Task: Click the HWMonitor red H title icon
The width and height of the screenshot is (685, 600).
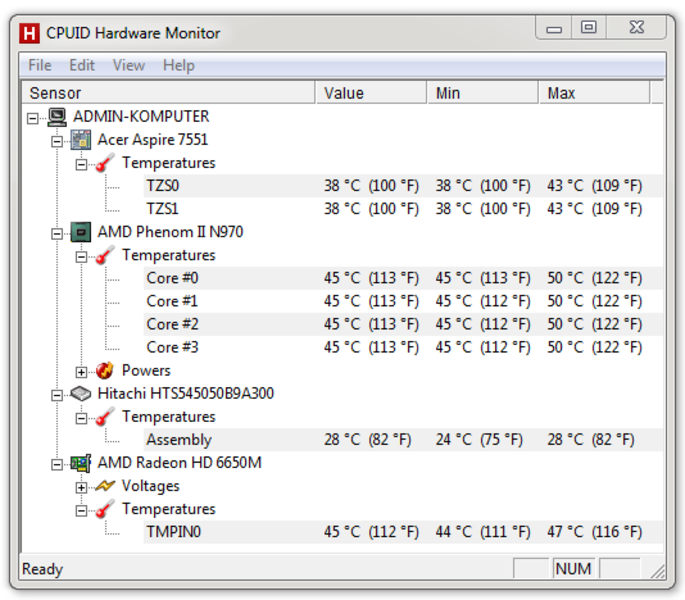Action: (29, 33)
